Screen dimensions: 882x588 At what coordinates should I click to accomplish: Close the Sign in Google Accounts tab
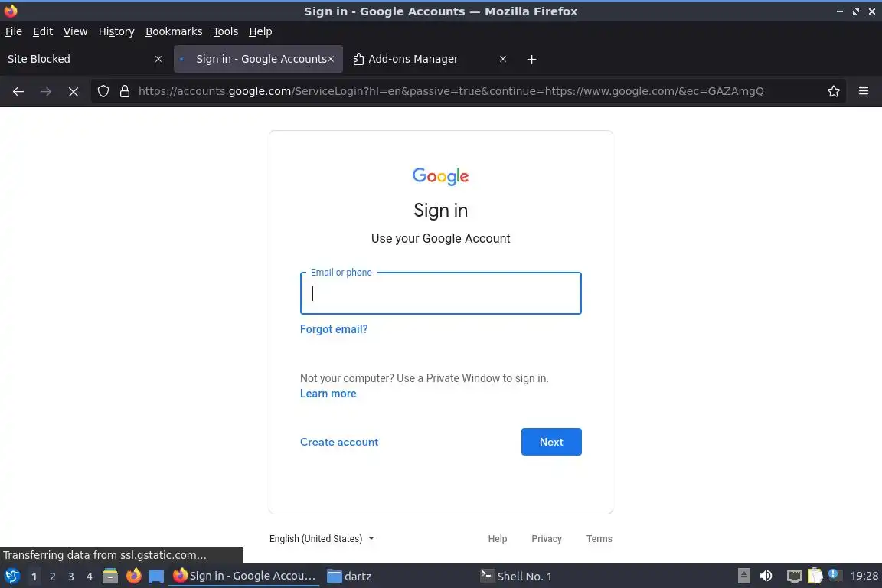point(331,59)
